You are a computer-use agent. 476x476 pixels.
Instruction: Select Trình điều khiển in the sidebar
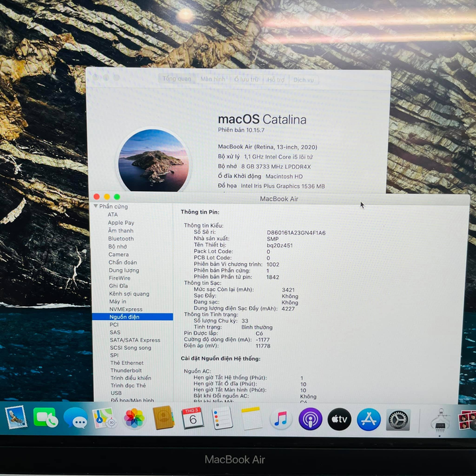[131, 378]
